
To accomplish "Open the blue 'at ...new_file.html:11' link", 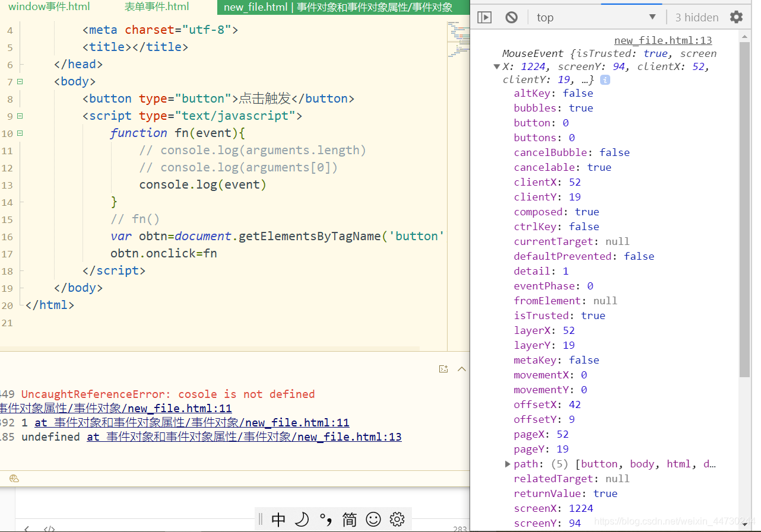I will pos(192,423).
